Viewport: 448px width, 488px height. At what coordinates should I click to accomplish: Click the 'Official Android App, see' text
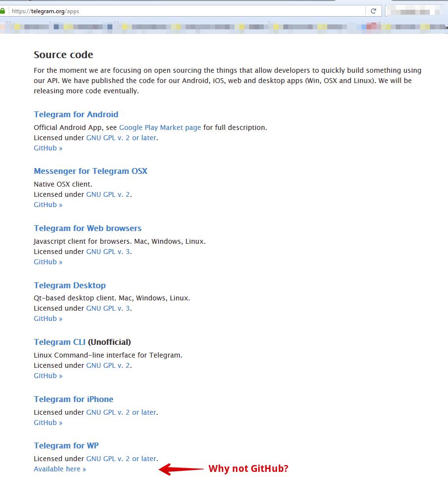(x=75, y=127)
